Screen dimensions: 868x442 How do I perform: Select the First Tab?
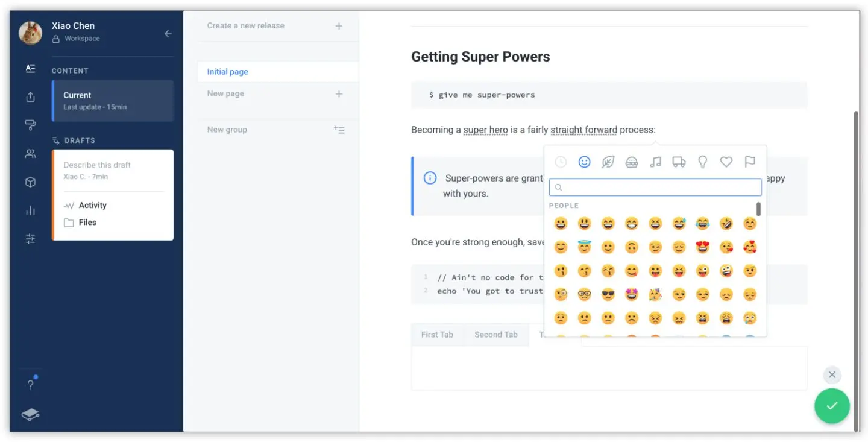pos(437,335)
